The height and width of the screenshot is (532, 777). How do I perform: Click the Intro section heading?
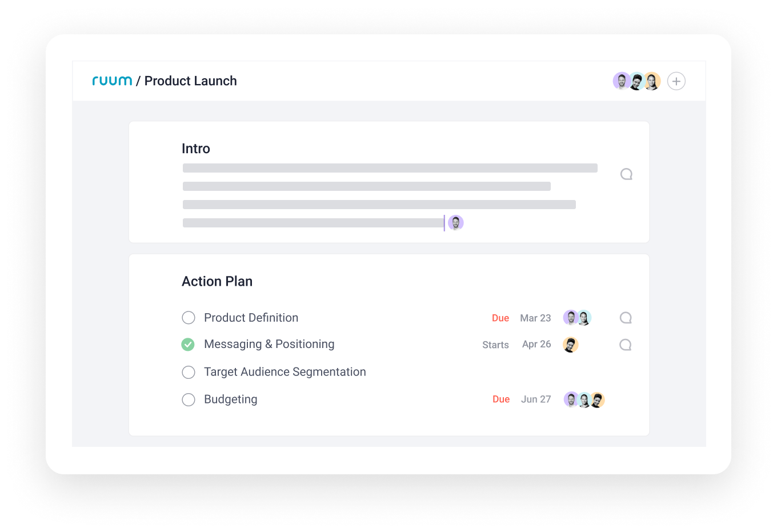pyautogui.click(x=196, y=149)
